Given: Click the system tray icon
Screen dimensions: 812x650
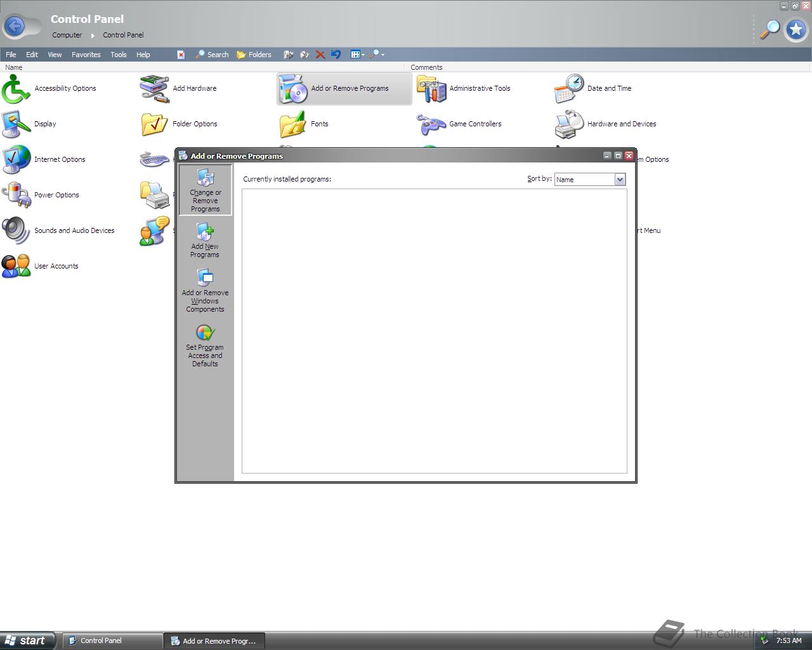Looking at the screenshot, I should tap(765, 640).
